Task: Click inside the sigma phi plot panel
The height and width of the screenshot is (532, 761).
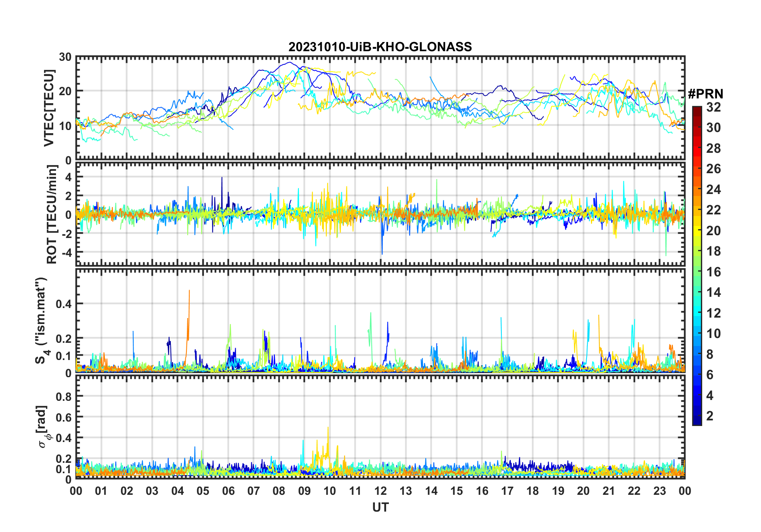Action: coord(380,426)
